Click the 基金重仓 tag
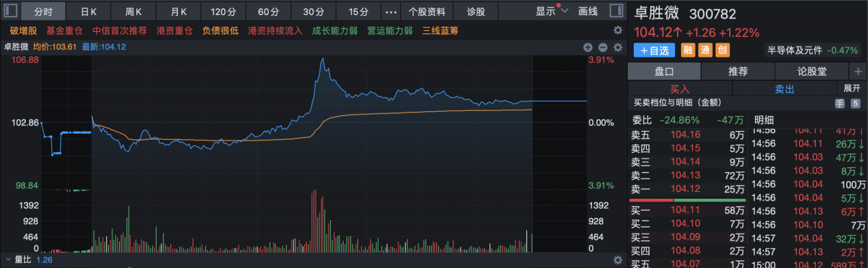868x268 pixels. 64,31
